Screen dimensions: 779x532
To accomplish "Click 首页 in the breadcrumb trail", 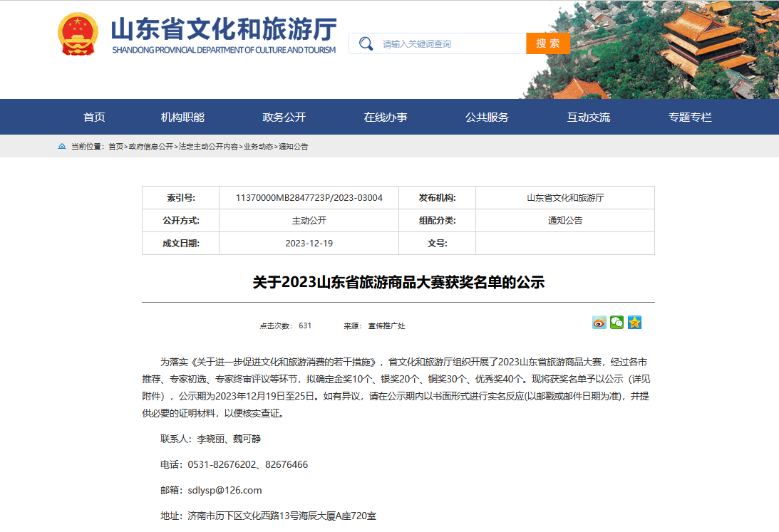I will pyautogui.click(x=115, y=147).
